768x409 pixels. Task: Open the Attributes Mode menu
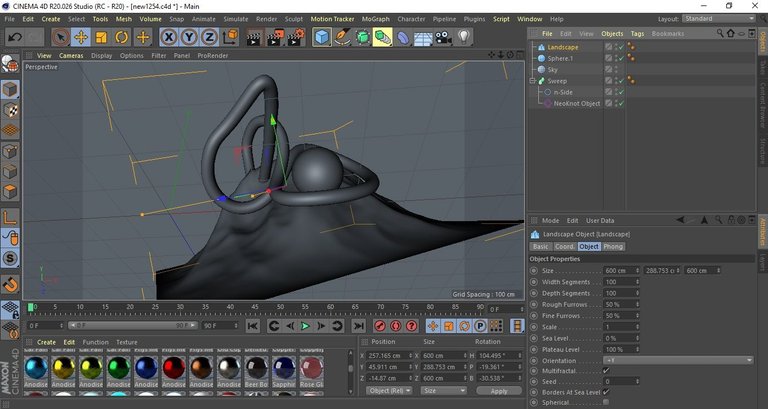550,220
